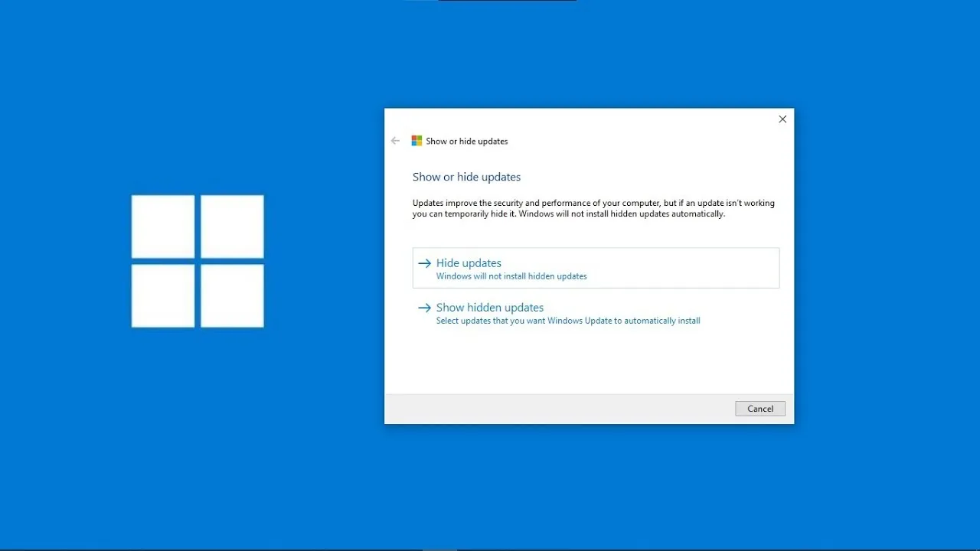The image size is (980, 551).
Task: Click the Show or hide updates heading
Action: click(x=466, y=177)
